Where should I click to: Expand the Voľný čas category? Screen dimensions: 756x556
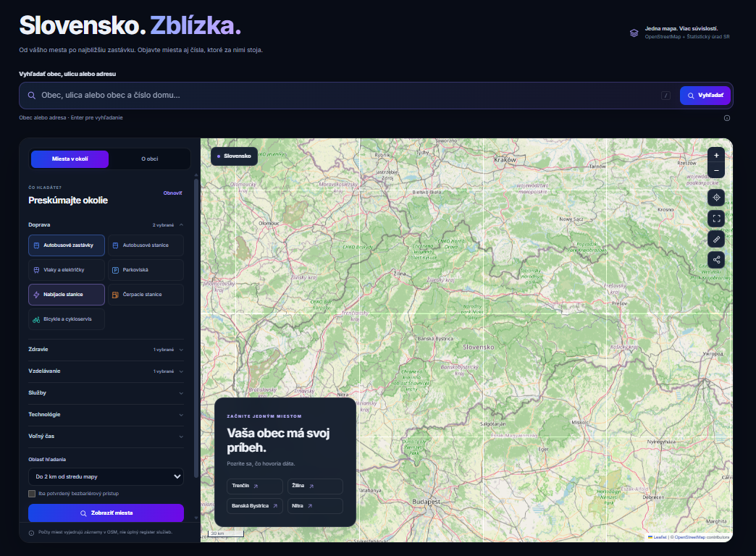click(x=106, y=437)
